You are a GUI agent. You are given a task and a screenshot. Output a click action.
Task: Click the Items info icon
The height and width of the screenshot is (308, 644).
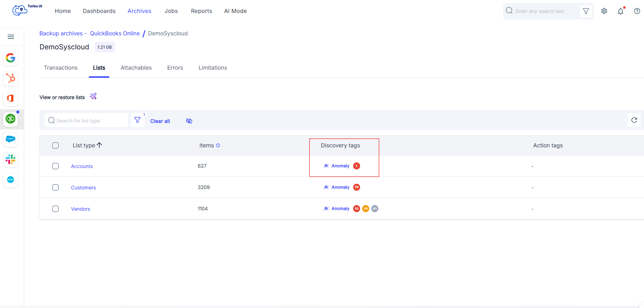tap(218, 146)
